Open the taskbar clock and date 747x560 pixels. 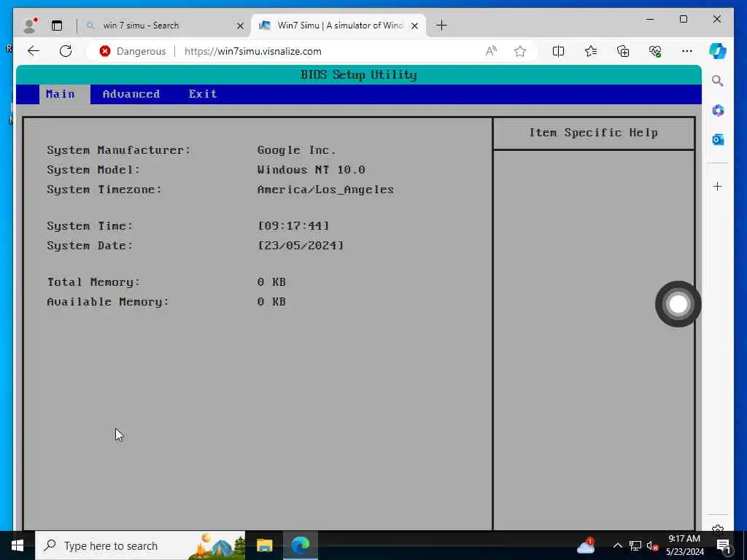(684, 545)
